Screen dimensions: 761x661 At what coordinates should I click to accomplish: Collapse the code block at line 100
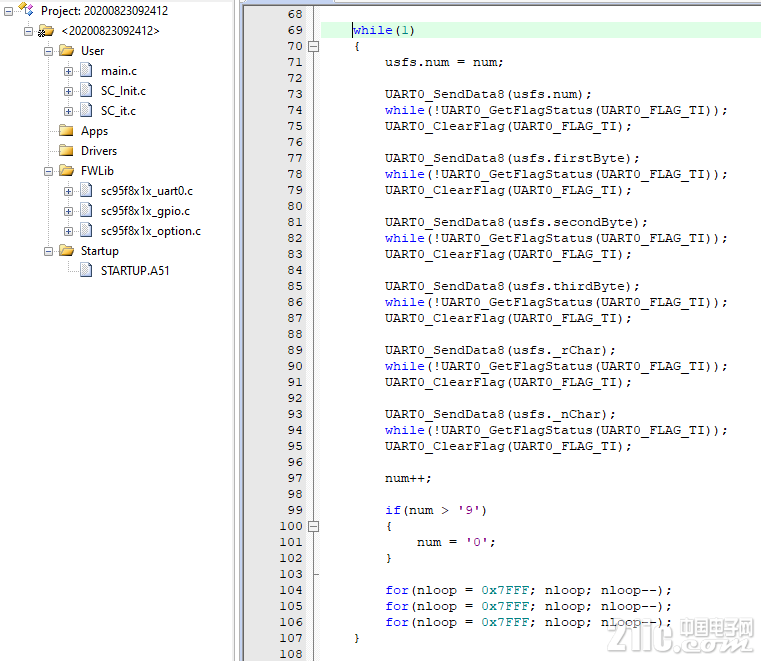pos(314,526)
